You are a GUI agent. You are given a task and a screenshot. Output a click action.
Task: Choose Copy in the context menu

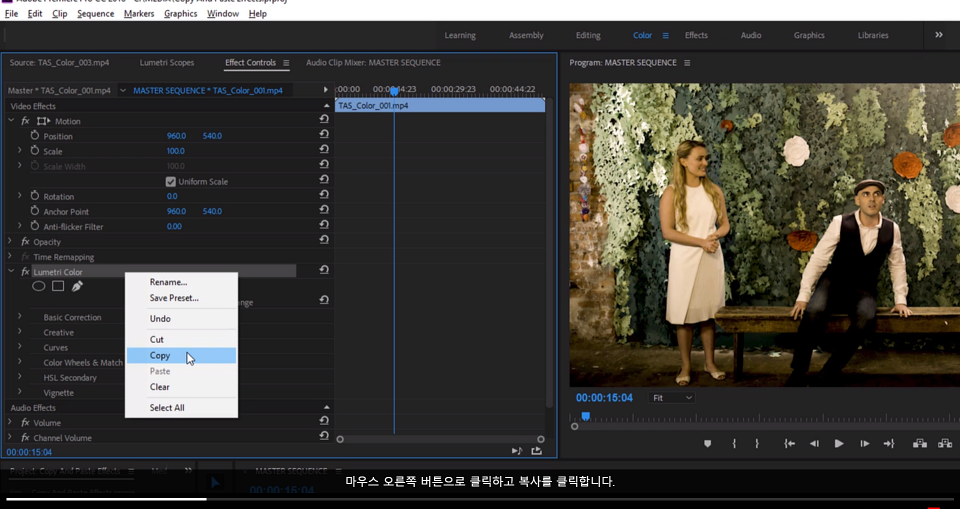point(181,355)
